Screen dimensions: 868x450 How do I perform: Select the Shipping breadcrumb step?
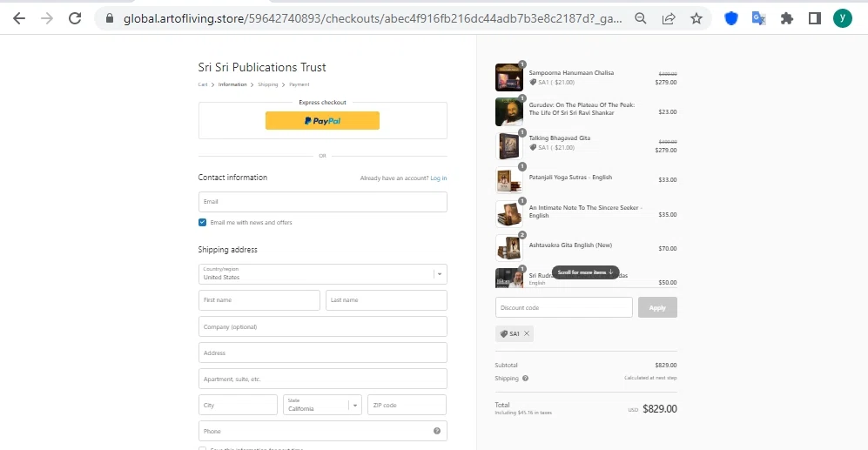[268, 84]
